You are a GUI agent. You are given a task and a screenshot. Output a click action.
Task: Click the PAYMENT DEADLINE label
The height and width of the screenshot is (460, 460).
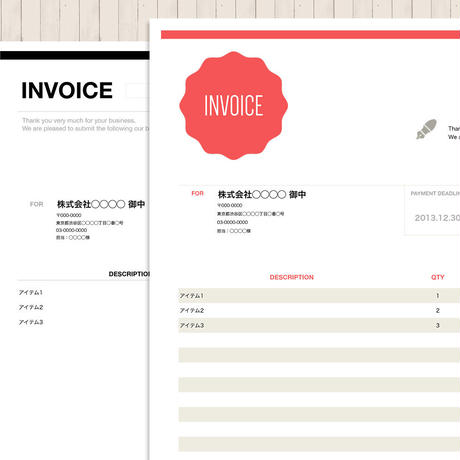(435, 193)
